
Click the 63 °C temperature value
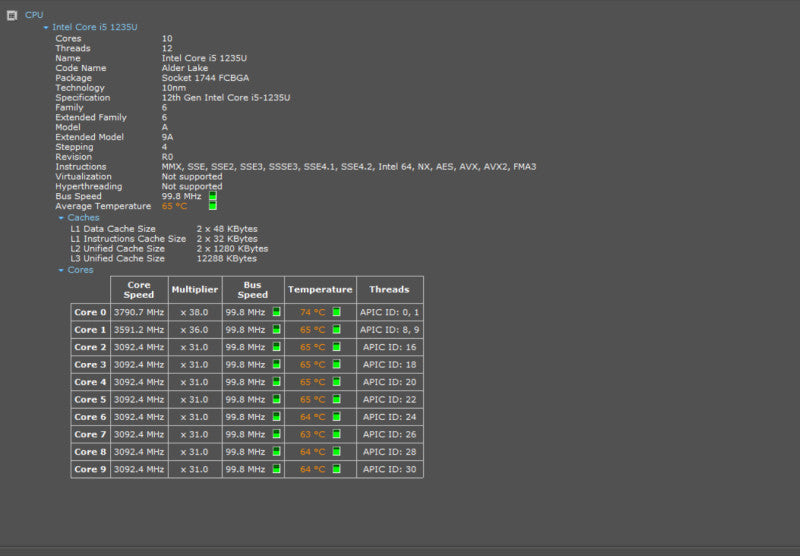312,435
